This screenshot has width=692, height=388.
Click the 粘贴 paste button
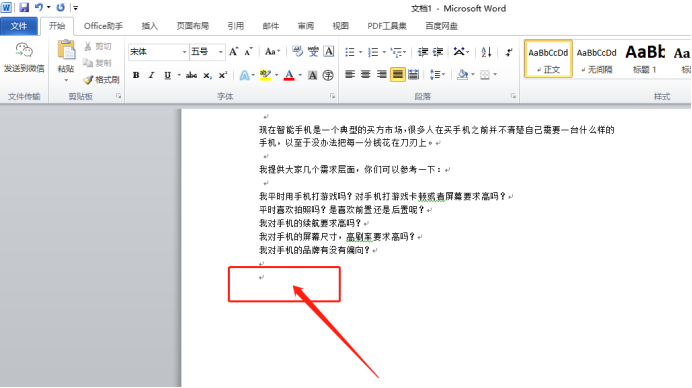pos(66,61)
